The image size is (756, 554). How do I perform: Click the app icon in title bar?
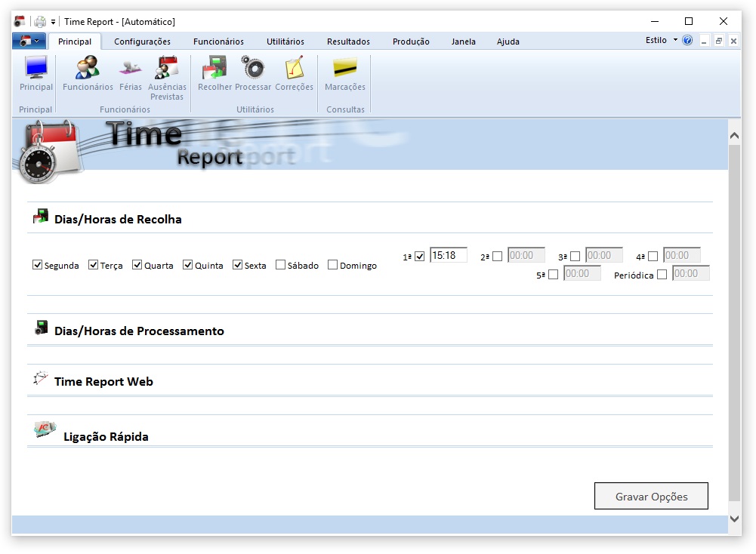pos(20,22)
